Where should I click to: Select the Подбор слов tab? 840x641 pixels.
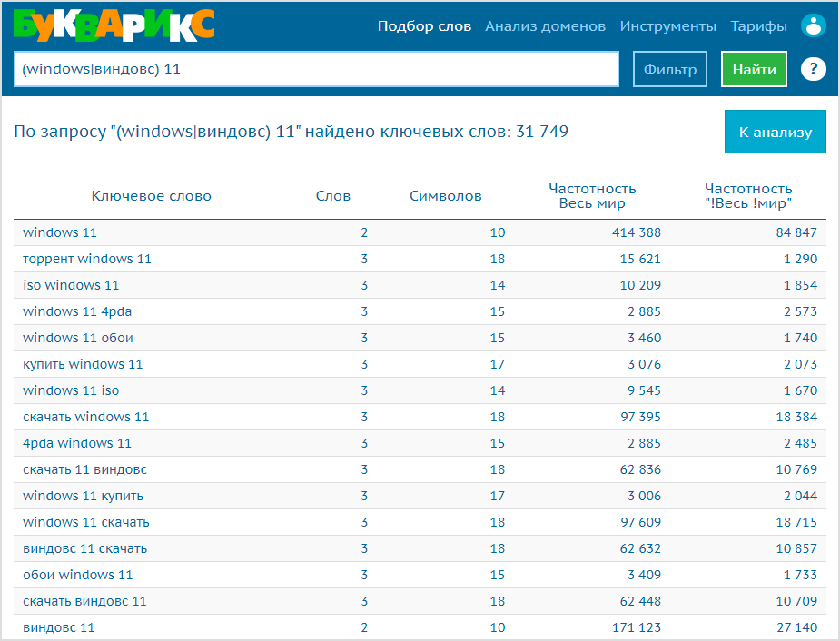424,25
